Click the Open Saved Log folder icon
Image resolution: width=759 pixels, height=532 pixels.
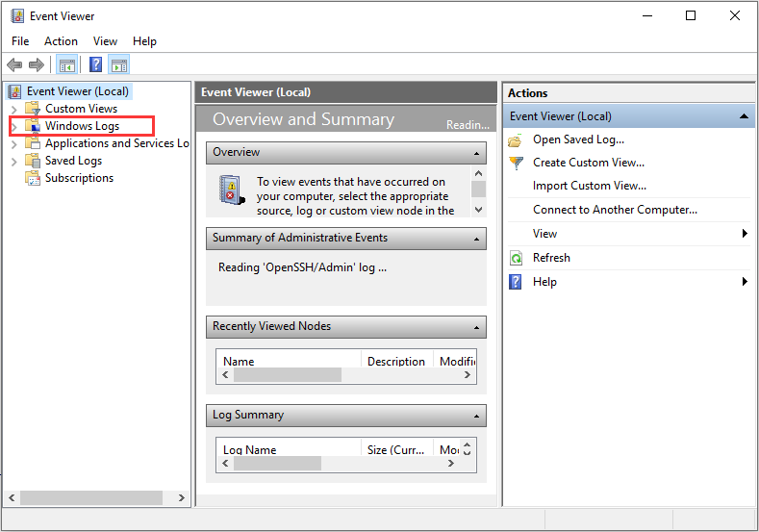[x=516, y=139]
